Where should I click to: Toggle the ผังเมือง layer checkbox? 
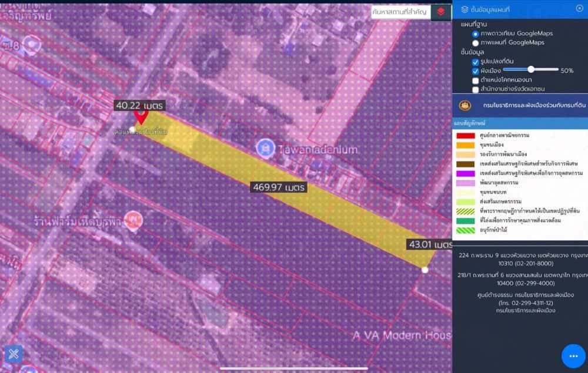tap(475, 71)
